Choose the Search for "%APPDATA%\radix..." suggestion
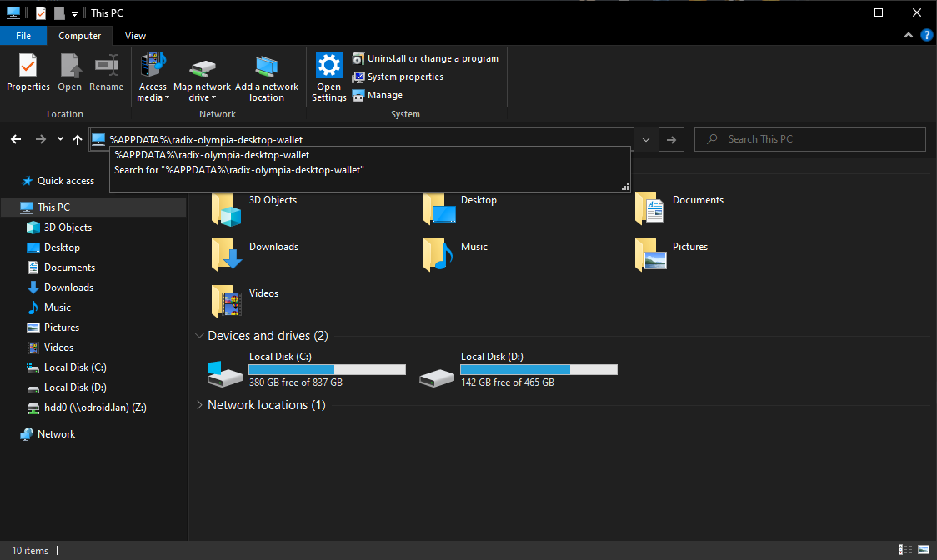 (369, 170)
